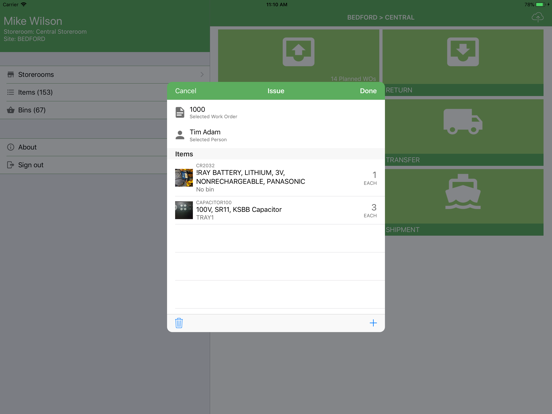Tap the cloud upload sync icon
This screenshot has width=552, height=414.
pyautogui.click(x=538, y=17)
